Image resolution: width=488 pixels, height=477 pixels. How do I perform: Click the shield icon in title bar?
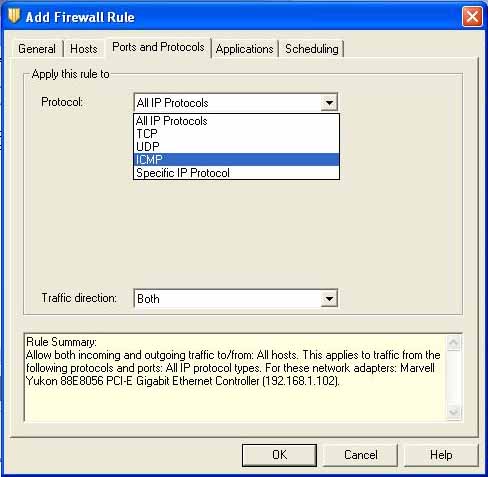pyautogui.click(x=14, y=16)
